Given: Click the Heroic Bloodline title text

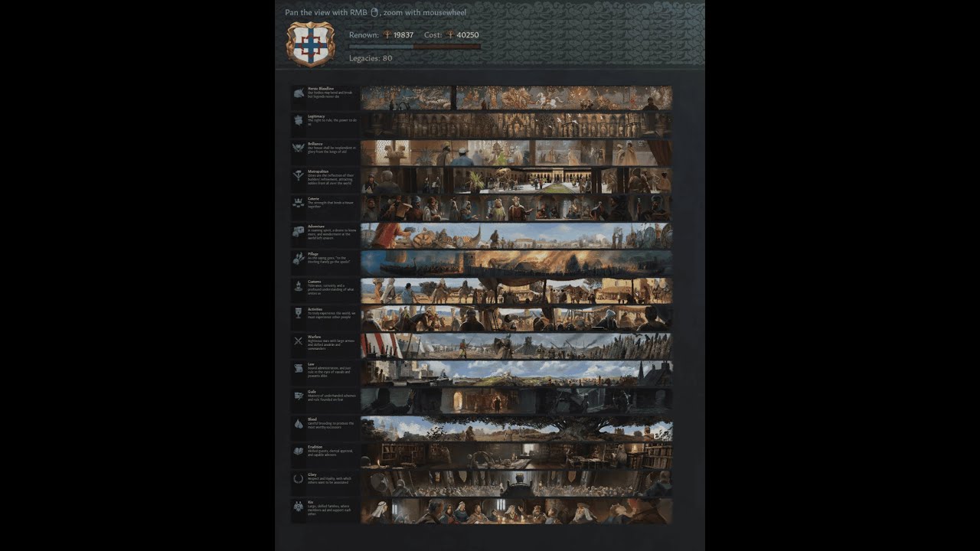Looking at the screenshot, I should 321,89.
